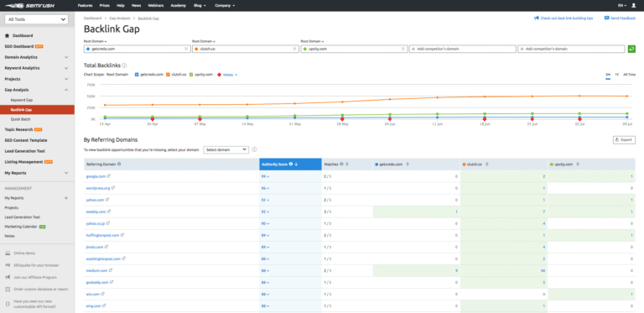Select the 1Y chart range

(x=617, y=75)
